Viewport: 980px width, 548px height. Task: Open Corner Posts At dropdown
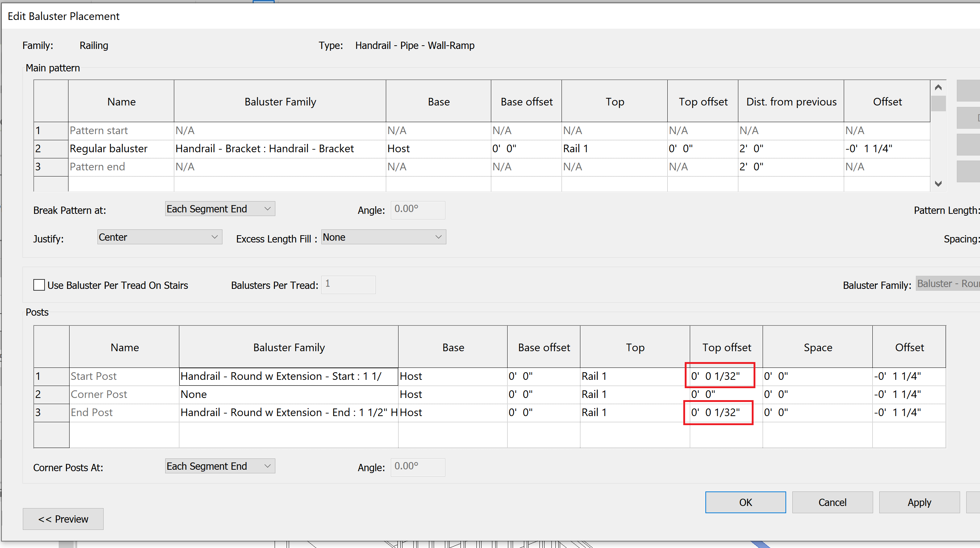(x=220, y=466)
